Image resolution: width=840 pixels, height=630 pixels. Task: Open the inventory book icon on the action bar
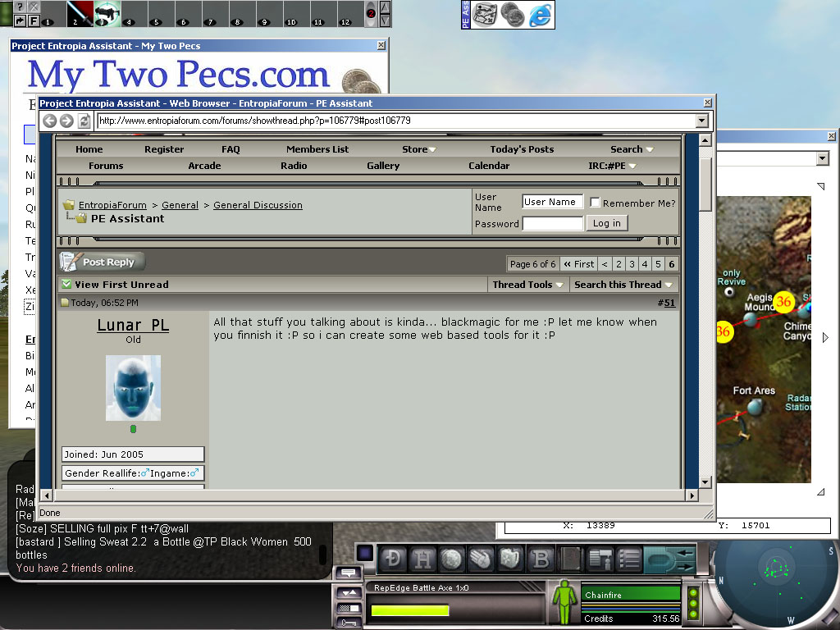[569, 559]
